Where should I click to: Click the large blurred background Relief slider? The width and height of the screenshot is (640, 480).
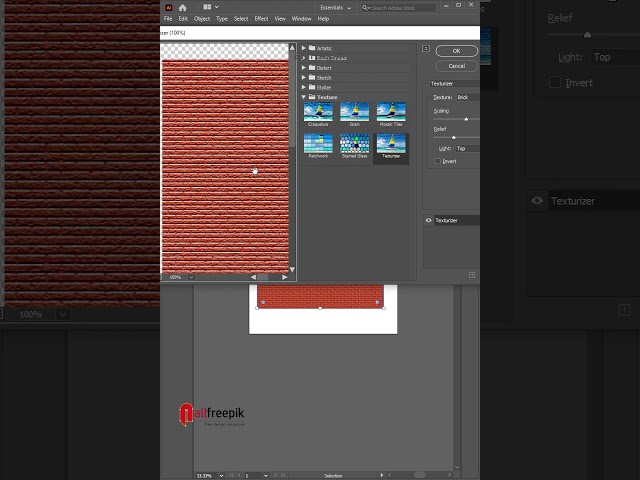(x=587, y=35)
